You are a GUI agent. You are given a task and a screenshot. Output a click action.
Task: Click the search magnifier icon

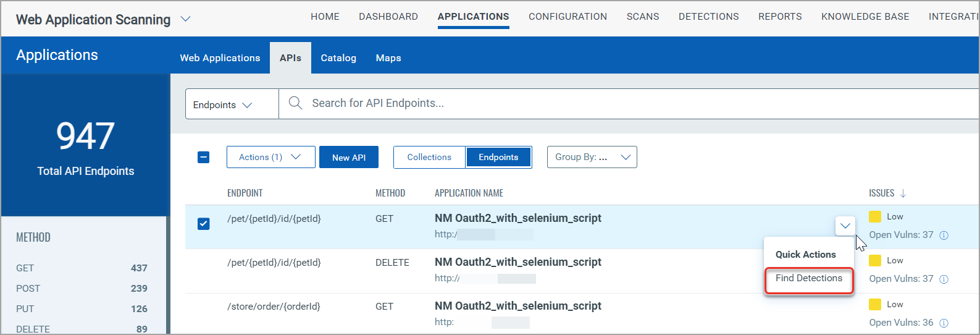click(x=295, y=103)
